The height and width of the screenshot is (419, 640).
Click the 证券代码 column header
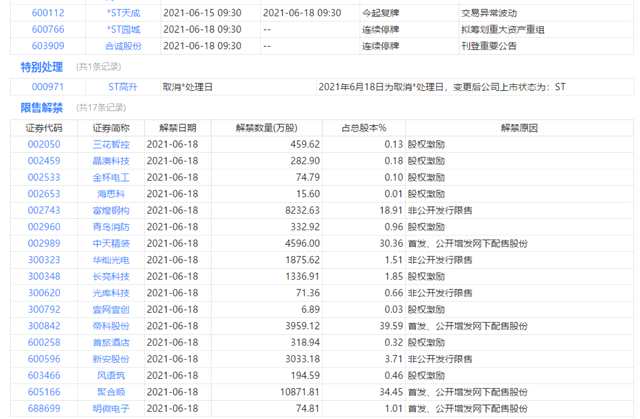pos(44,128)
